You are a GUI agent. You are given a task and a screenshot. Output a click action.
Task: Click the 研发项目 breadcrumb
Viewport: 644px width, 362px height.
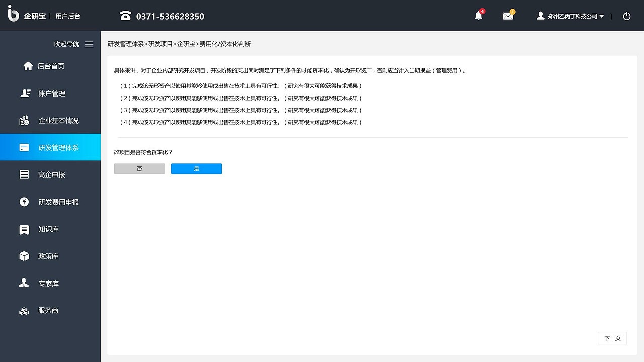pyautogui.click(x=160, y=44)
